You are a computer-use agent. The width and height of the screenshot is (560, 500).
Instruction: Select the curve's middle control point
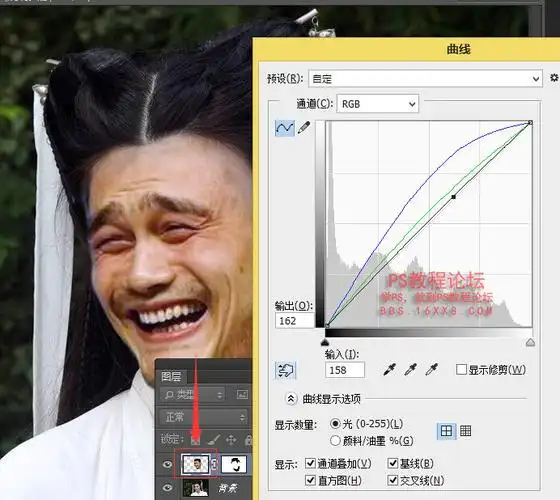pyautogui.click(x=454, y=197)
